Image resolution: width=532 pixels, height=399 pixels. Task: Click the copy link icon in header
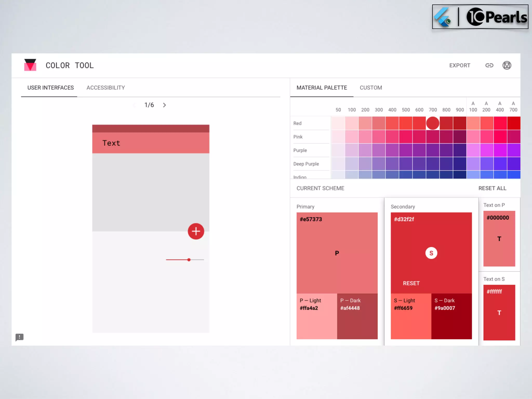pos(489,65)
